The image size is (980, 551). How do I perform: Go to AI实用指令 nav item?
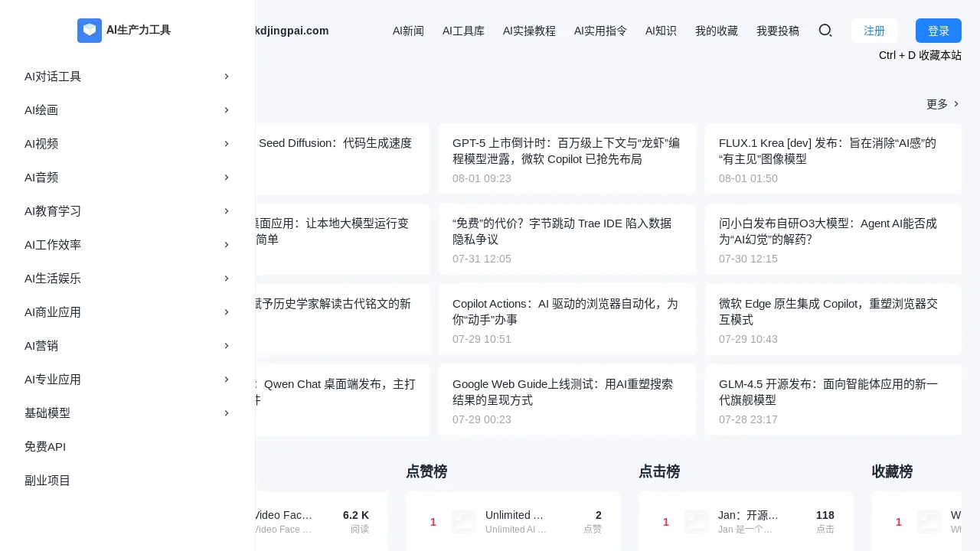point(600,31)
